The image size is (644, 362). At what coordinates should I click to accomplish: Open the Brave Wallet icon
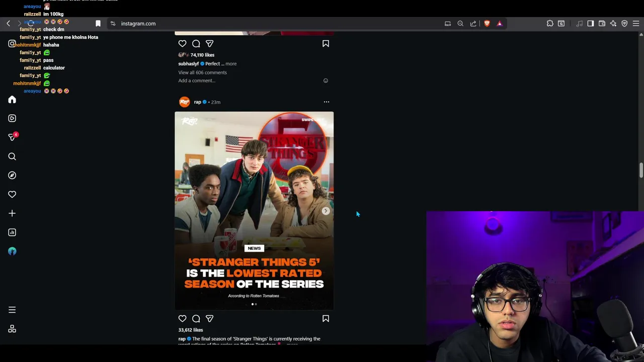point(602,24)
